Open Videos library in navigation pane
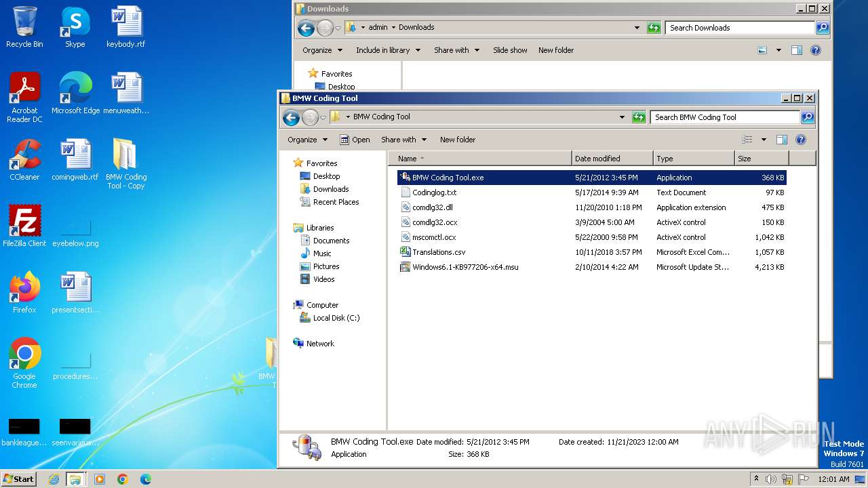Screen dimensions: 868x488 pyautogui.click(x=317, y=279)
